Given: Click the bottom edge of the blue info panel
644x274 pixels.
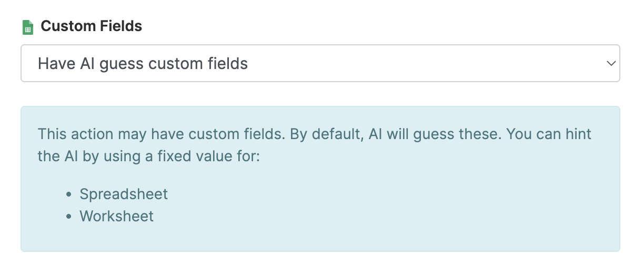Looking at the screenshot, I should (320, 251).
